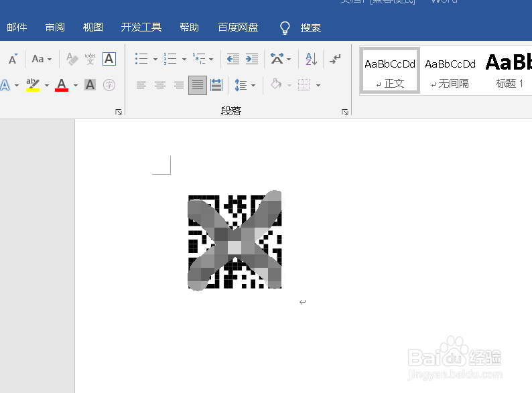Toggle character shading button
The image size is (532, 393).
[90, 85]
